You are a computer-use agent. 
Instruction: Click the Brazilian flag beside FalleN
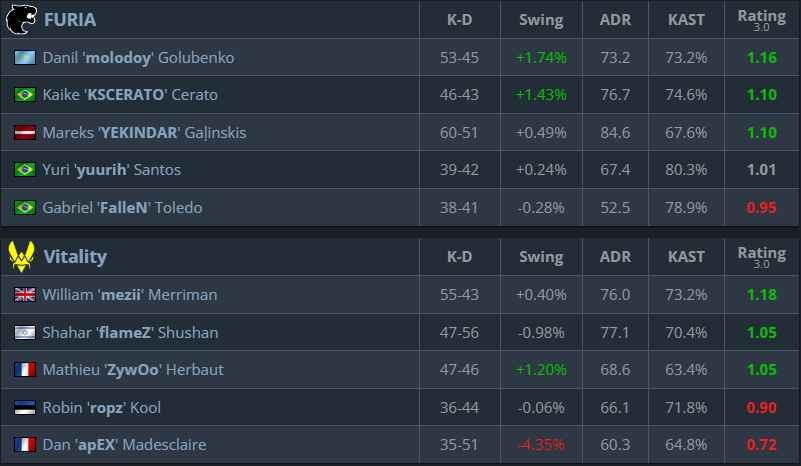click(25, 208)
